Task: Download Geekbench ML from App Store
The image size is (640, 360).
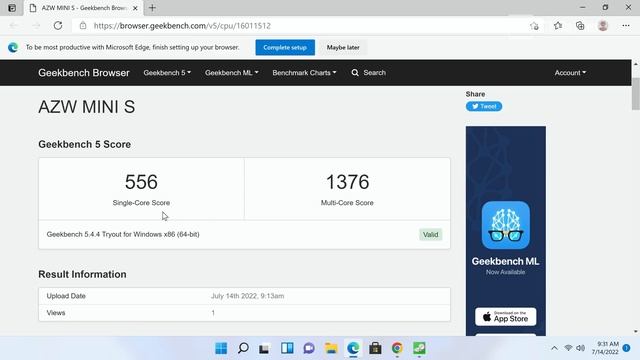Action: tap(506, 317)
